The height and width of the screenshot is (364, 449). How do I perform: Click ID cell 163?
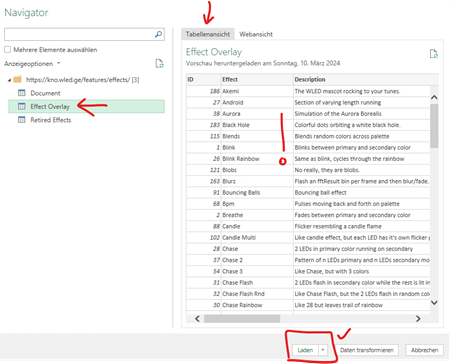point(204,181)
